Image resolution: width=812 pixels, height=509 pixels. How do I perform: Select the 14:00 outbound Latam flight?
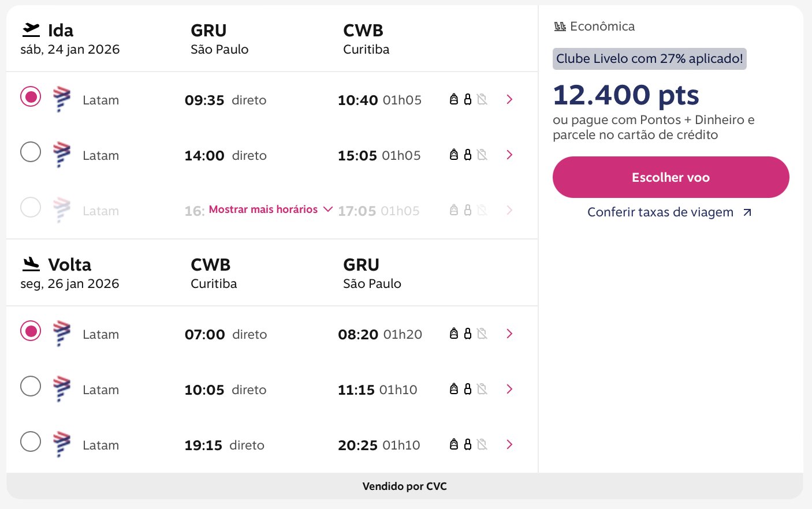(x=31, y=152)
